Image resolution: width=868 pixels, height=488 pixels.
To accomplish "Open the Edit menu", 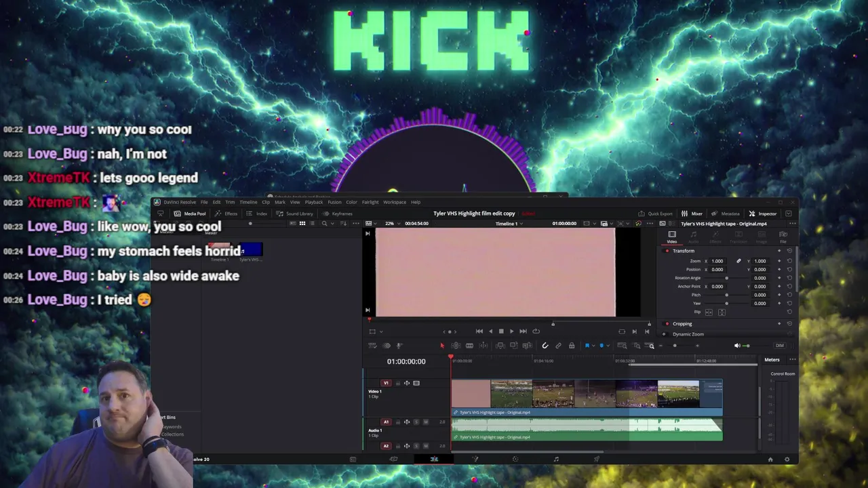I will pyautogui.click(x=216, y=202).
